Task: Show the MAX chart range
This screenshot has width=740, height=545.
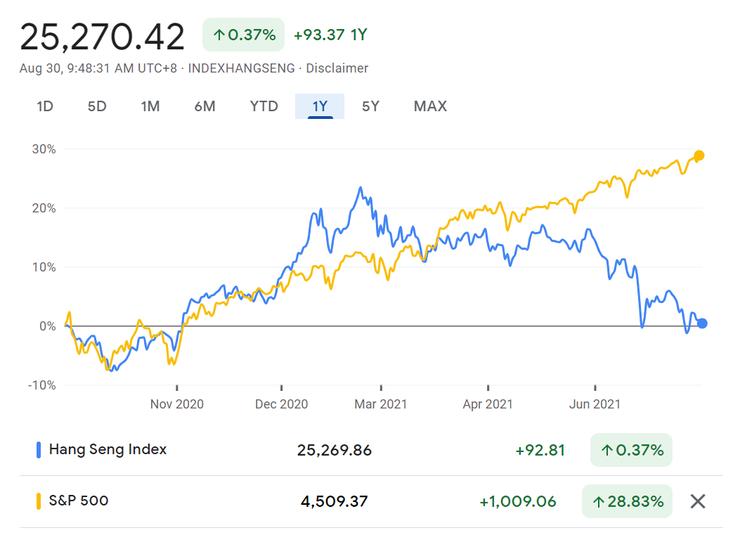Action: (430, 106)
